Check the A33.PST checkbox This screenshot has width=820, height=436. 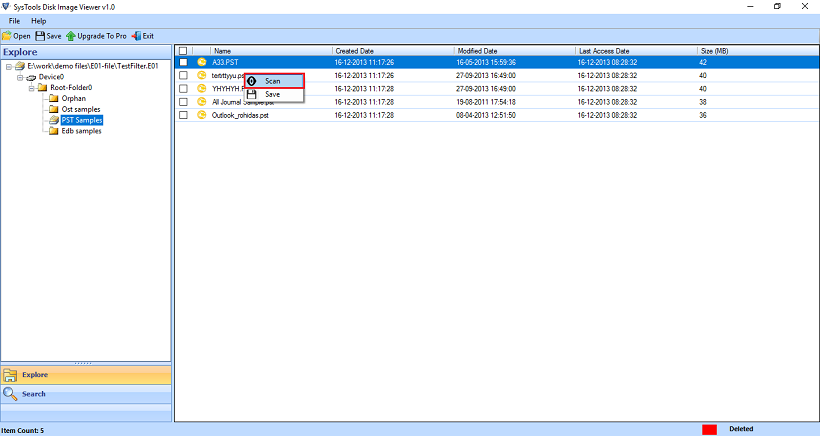click(x=183, y=62)
